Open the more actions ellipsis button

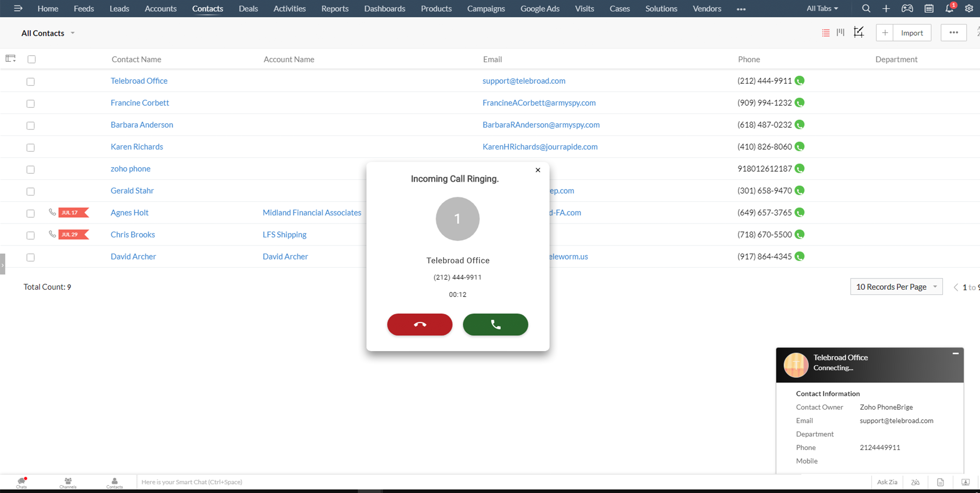953,33
